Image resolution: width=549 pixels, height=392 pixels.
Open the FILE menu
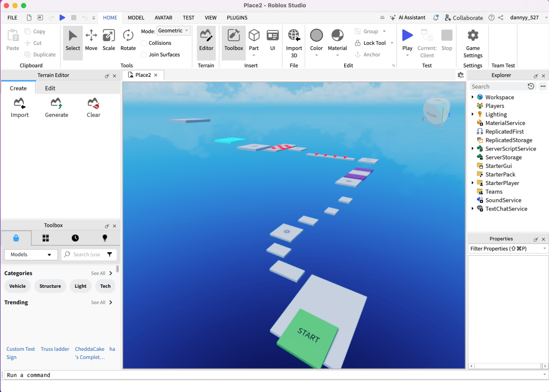click(12, 17)
